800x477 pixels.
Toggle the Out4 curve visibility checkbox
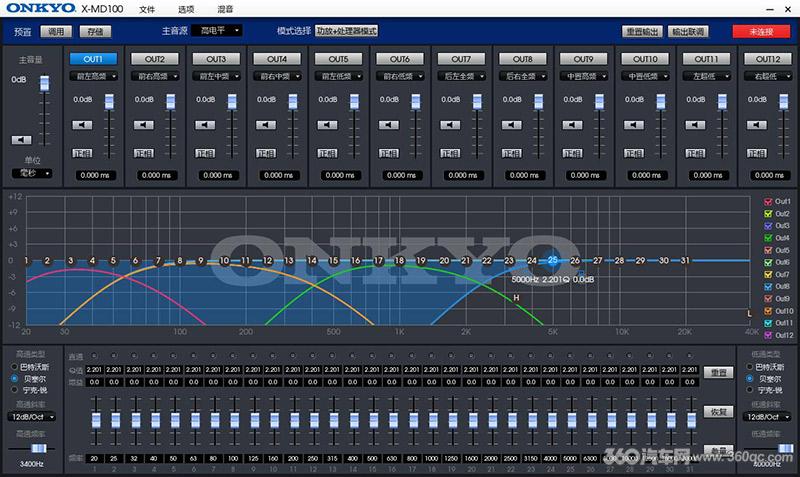coord(768,238)
